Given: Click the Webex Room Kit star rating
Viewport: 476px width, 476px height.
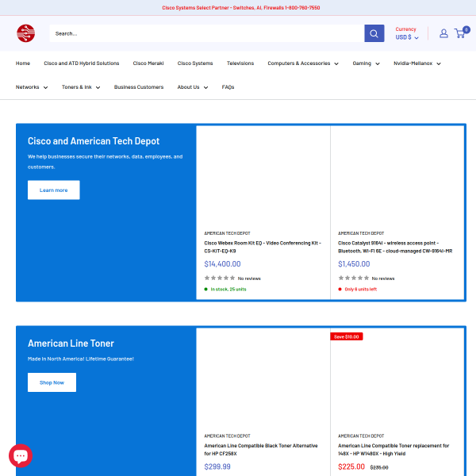Looking at the screenshot, I should pos(220,278).
